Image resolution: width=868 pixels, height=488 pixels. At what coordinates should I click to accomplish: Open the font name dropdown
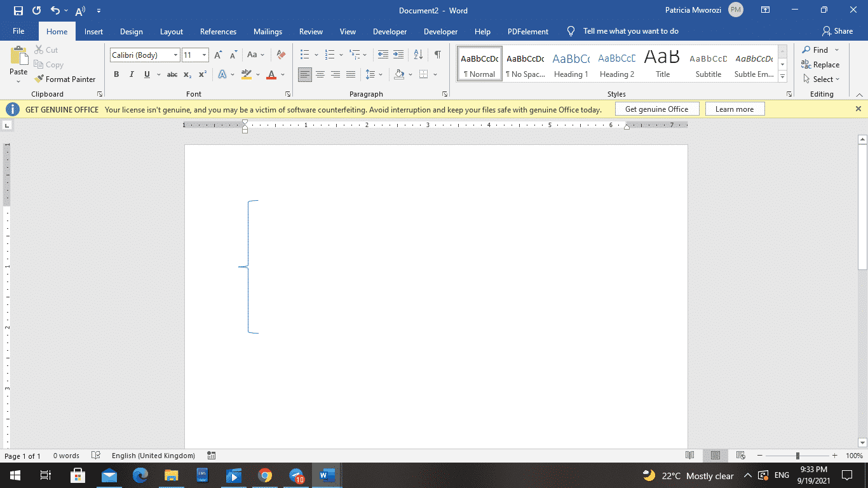pyautogui.click(x=175, y=55)
